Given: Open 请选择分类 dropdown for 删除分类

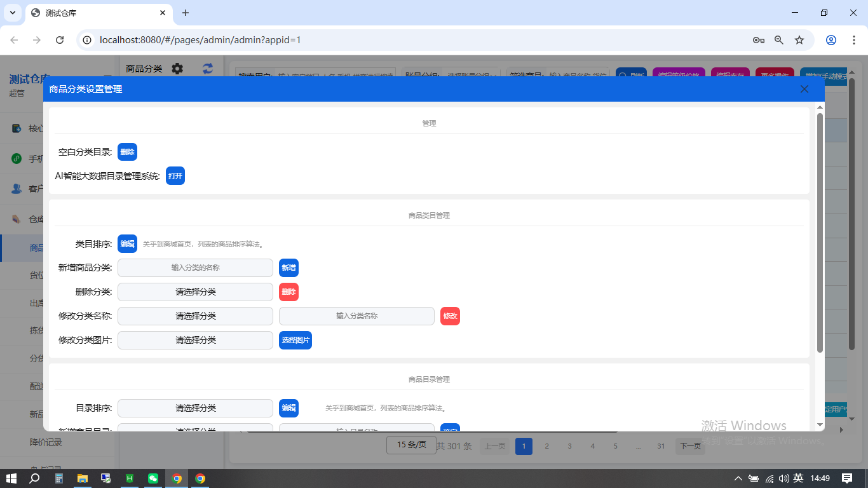Looking at the screenshot, I should point(195,292).
